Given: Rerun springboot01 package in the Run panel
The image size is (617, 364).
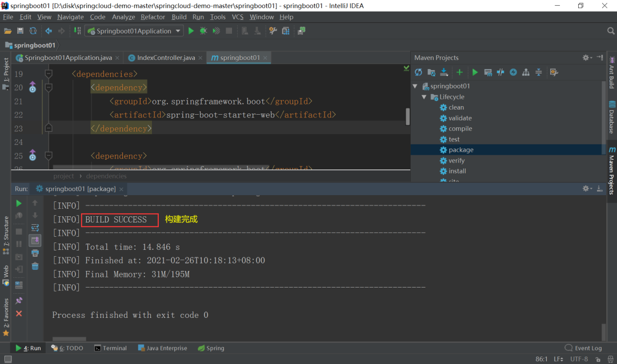Looking at the screenshot, I should [x=19, y=203].
